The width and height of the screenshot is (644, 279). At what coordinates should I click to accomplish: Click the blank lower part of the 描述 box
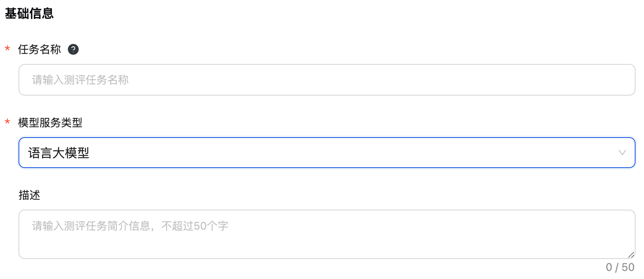pyautogui.click(x=327, y=248)
